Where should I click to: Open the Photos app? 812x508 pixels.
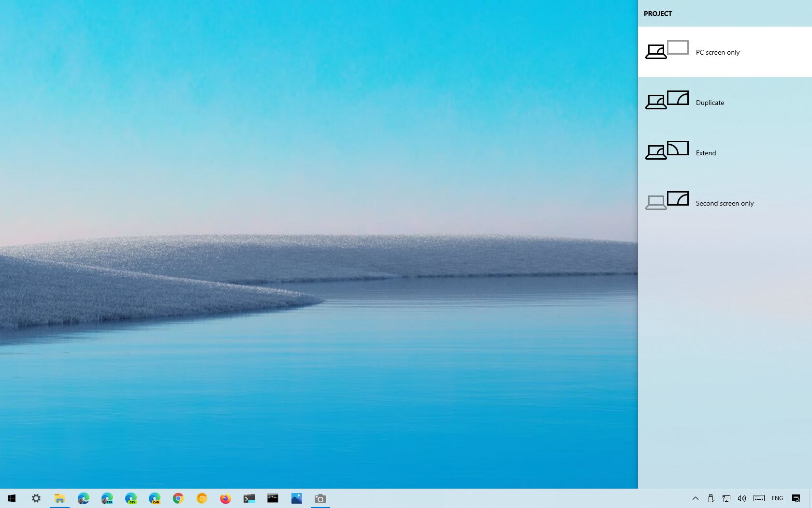[296, 498]
